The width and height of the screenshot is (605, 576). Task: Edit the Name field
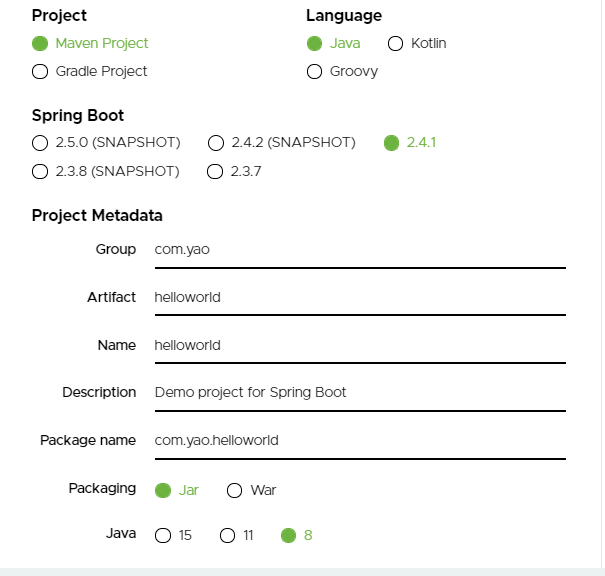pos(359,346)
